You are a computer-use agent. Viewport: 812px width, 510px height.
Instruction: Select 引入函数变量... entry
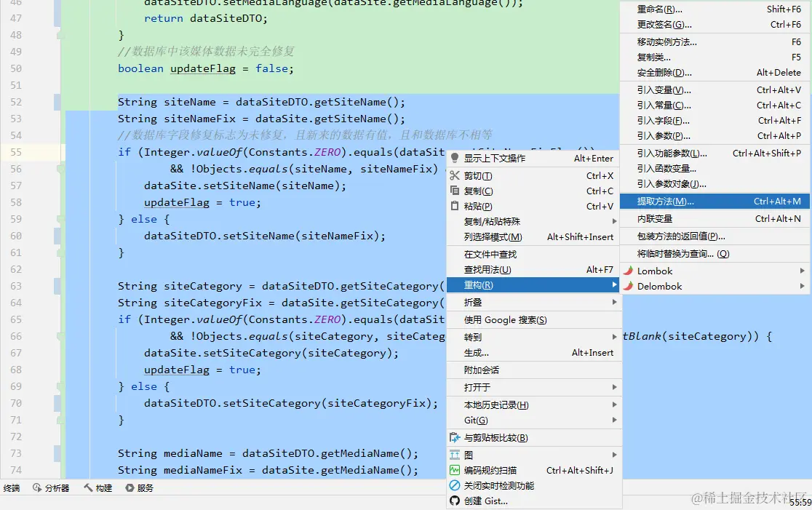tap(716, 168)
